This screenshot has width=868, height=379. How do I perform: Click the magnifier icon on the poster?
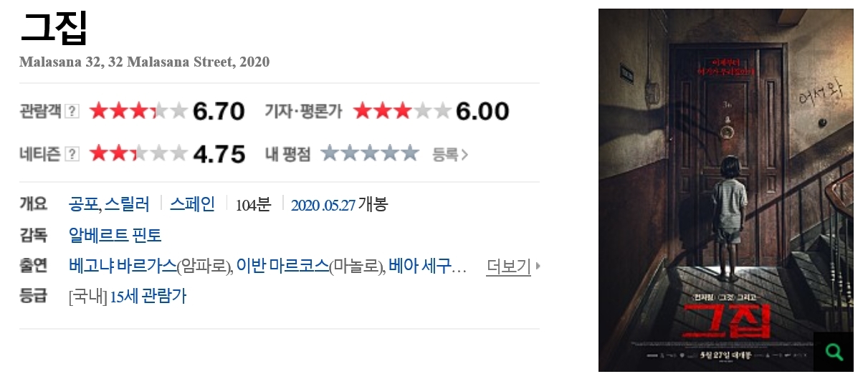click(x=834, y=352)
